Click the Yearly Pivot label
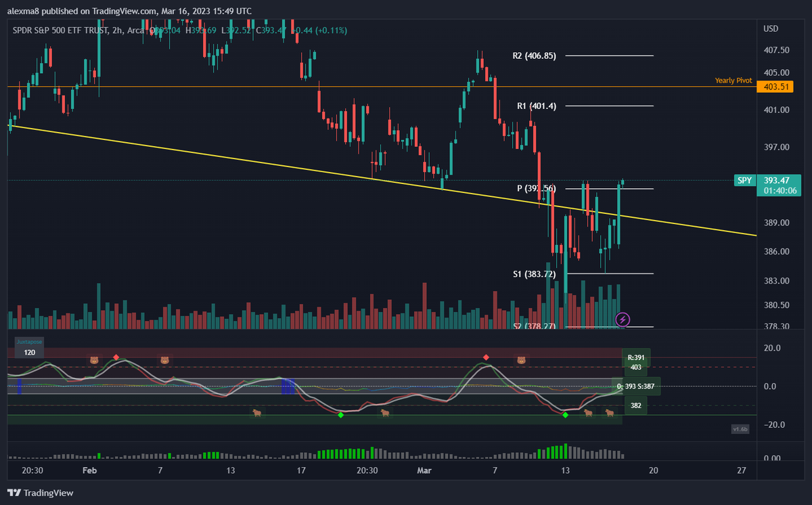This screenshot has height=505, width=812. coord(733,80)
